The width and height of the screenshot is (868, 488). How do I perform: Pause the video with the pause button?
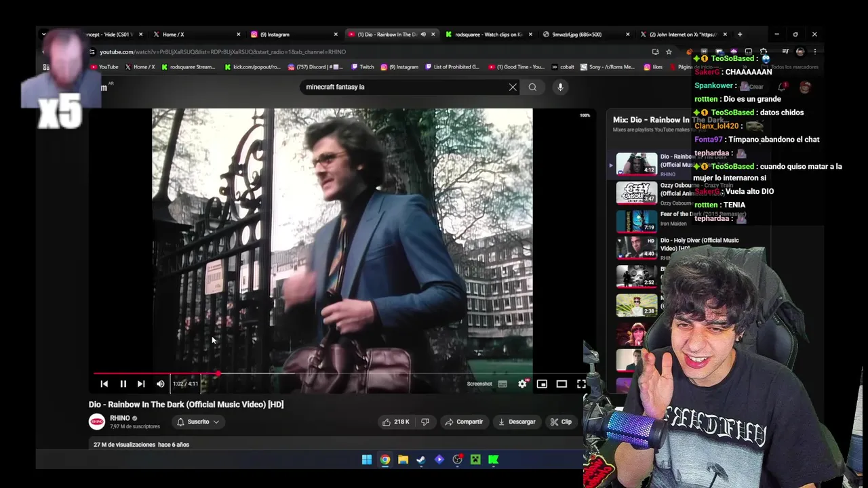click(x=123, y=384)
